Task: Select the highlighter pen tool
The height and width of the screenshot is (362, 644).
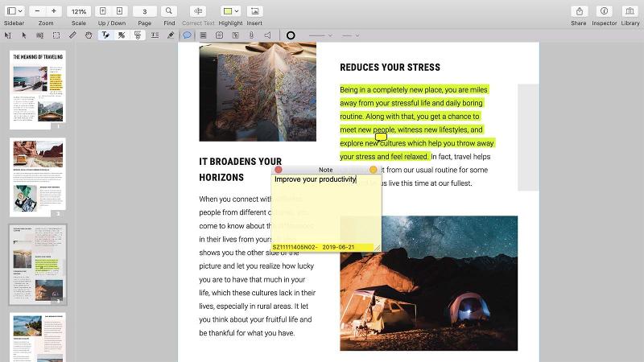Action: (171, 35)
